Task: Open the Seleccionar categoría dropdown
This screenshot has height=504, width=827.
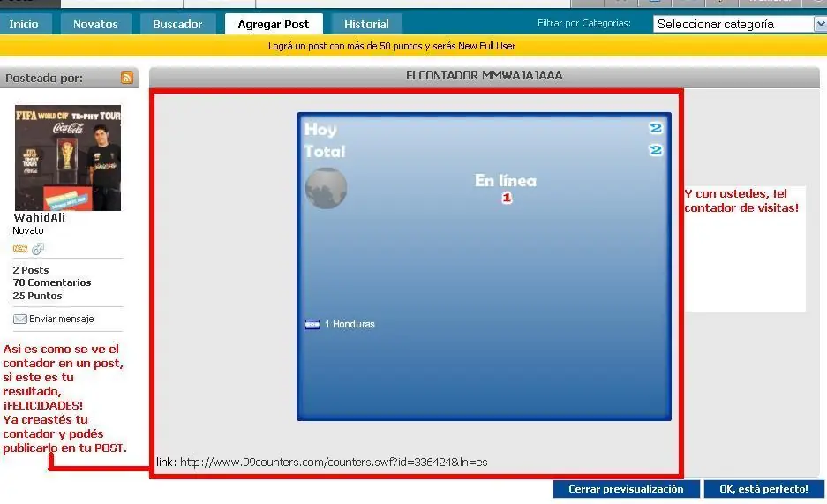Action: coord(740,24)
